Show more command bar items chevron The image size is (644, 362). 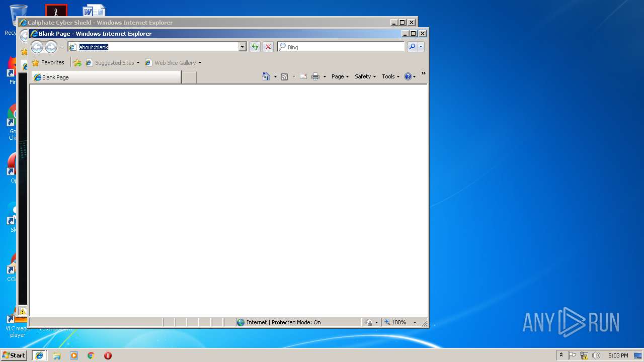423,73
